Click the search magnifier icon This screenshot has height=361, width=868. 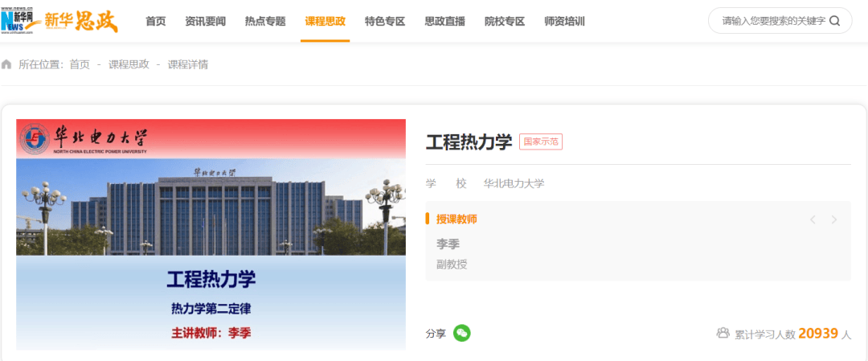[835, 21]
